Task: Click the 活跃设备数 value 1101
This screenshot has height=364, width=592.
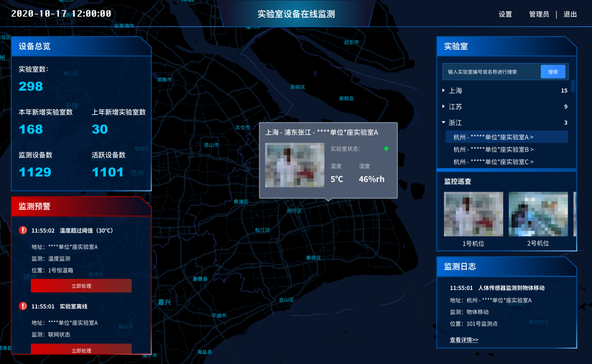Action: (x=108, y=172)
